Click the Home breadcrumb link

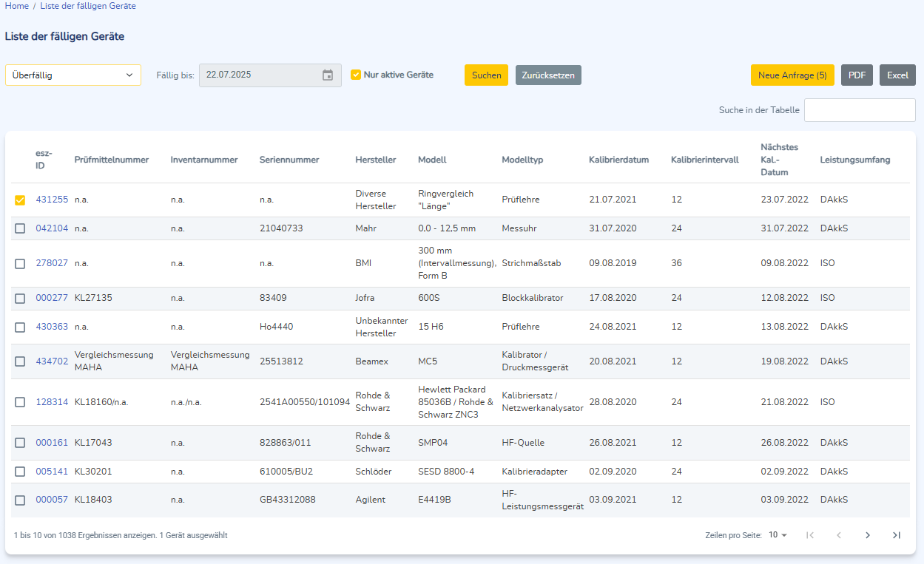point(17,6)
